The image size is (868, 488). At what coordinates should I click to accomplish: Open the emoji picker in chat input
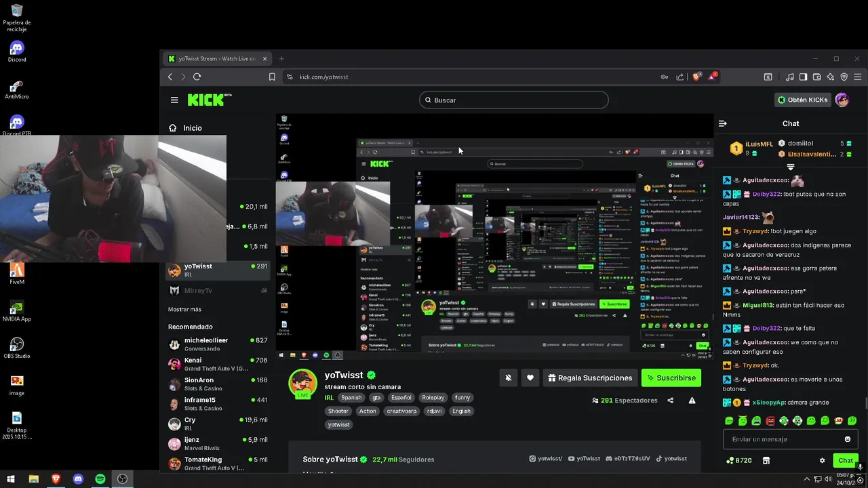coord(848,439)
